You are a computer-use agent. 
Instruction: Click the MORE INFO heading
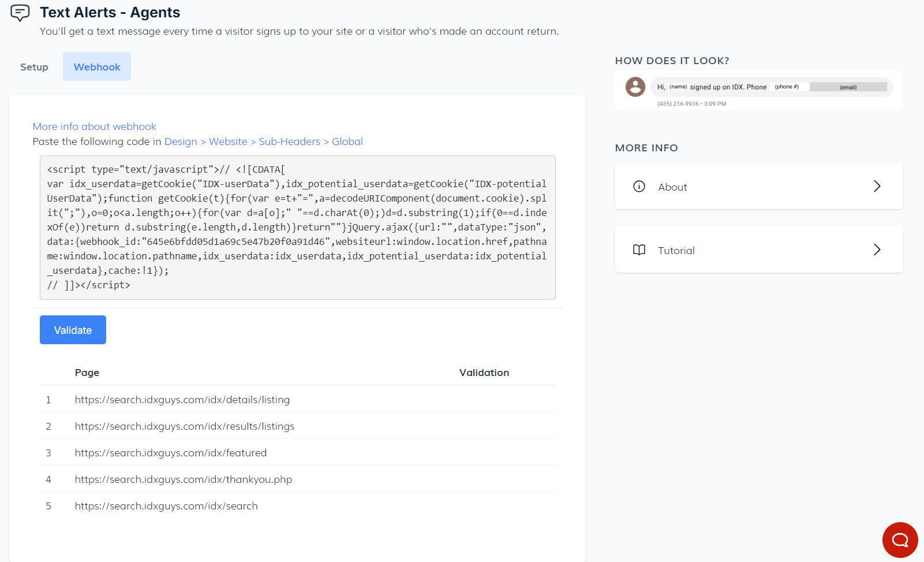coord(646,148)
